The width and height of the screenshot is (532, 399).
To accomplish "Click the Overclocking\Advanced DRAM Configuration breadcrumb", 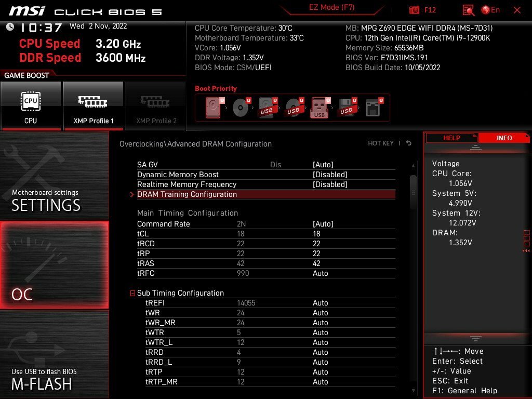I will click(x=195, y=144).
